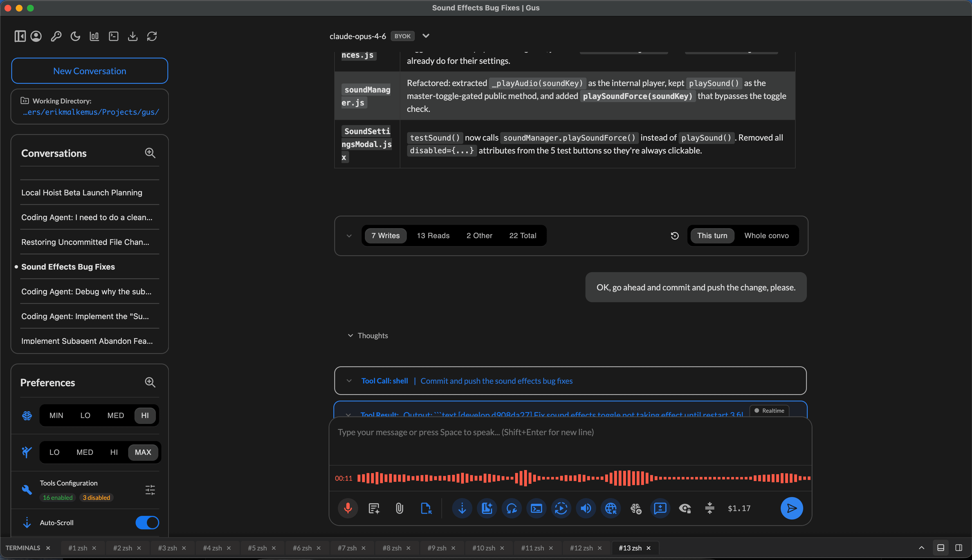Switch to dark mode with the moon icon
Viewport: 972px width, 560px height.
point(75,36)
